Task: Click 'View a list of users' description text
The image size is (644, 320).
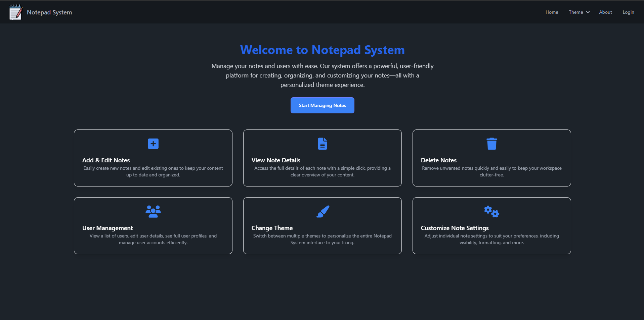Action: pyautogui.click(x=153, y=239)
